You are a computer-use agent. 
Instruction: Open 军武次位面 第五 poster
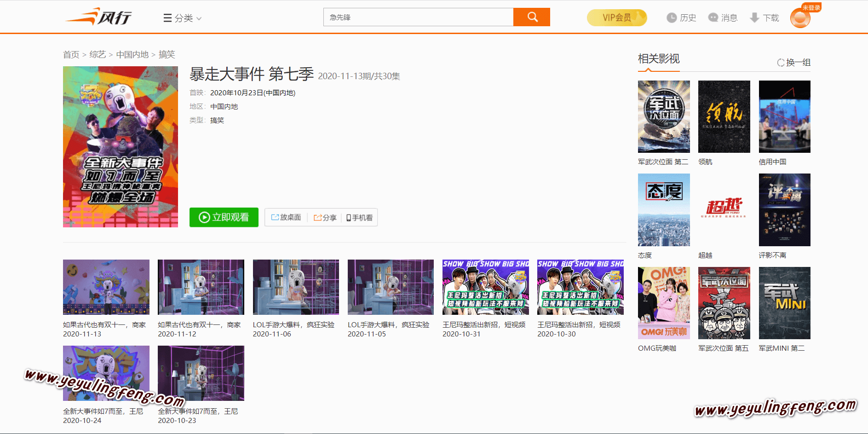click(x=724, y=303)
